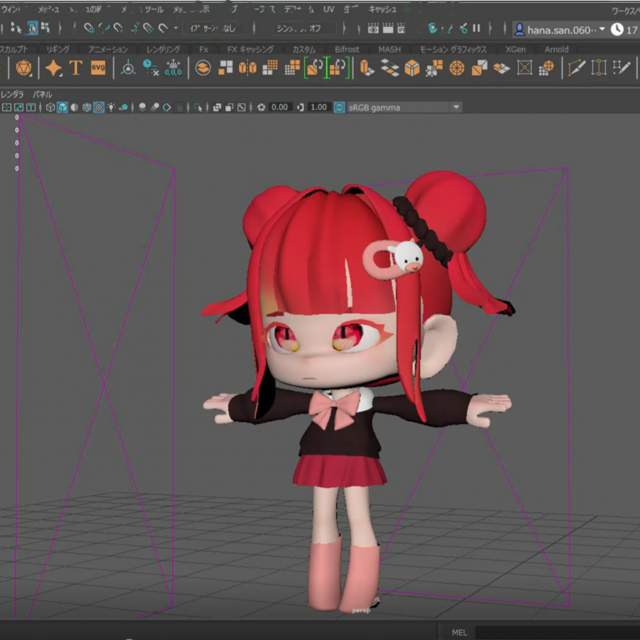Click the gamma value field showing 1.00
Screen dimensions: 640x640
[x=319, y=107]
